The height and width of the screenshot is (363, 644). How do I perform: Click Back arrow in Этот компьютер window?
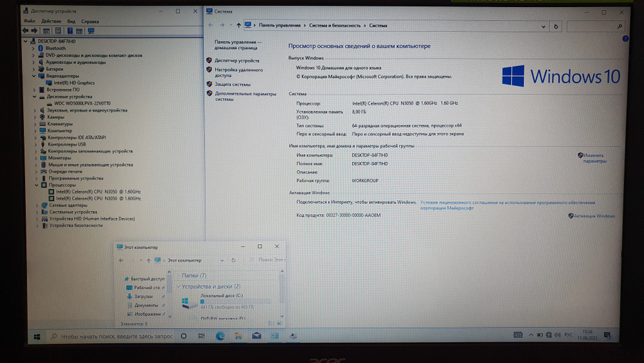(121, 260)
